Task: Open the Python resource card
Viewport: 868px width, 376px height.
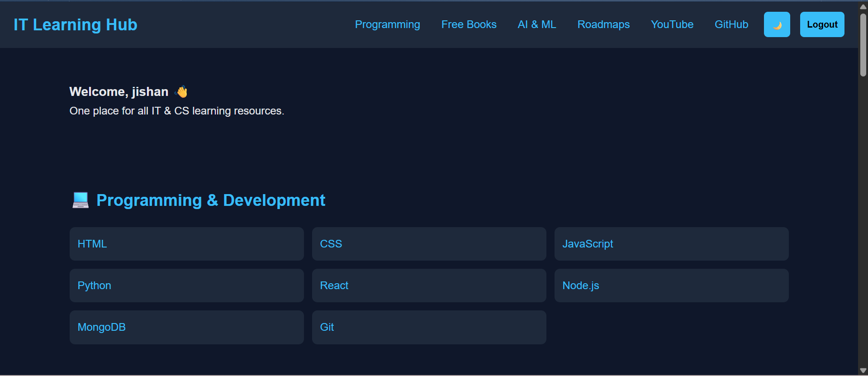Action: pos(186,286)
